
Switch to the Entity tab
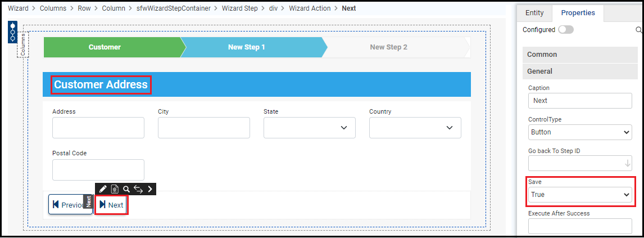534,13
